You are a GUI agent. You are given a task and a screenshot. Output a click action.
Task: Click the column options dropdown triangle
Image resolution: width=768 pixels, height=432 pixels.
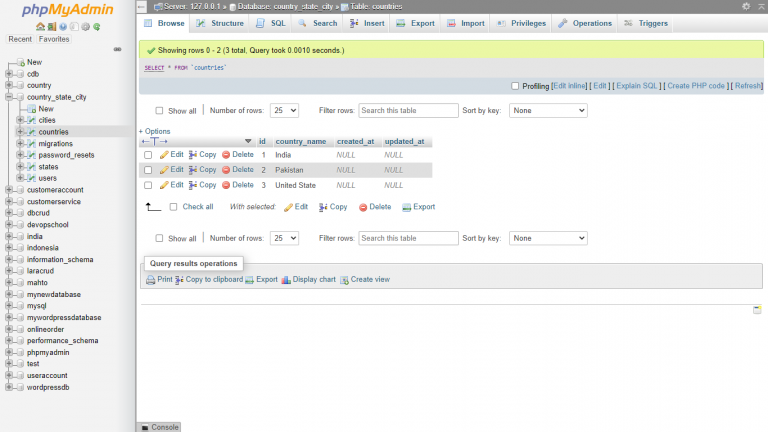click(248, 142)
